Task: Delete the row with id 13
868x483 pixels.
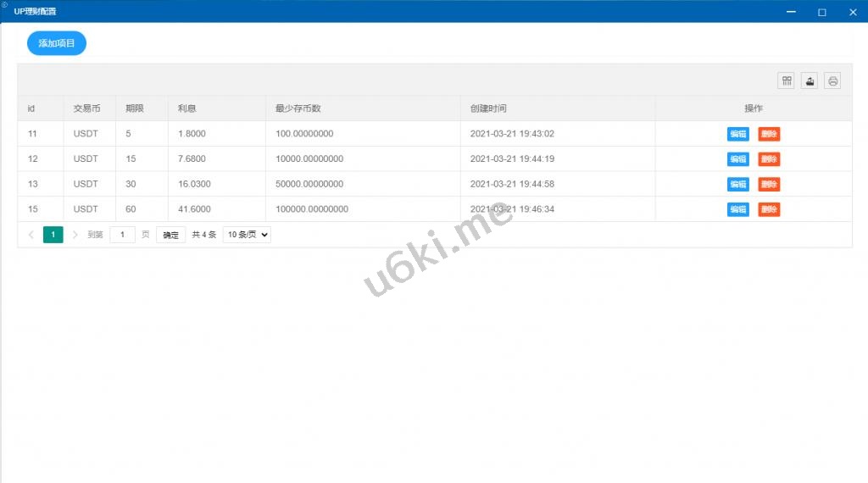Action: [769, 185]
